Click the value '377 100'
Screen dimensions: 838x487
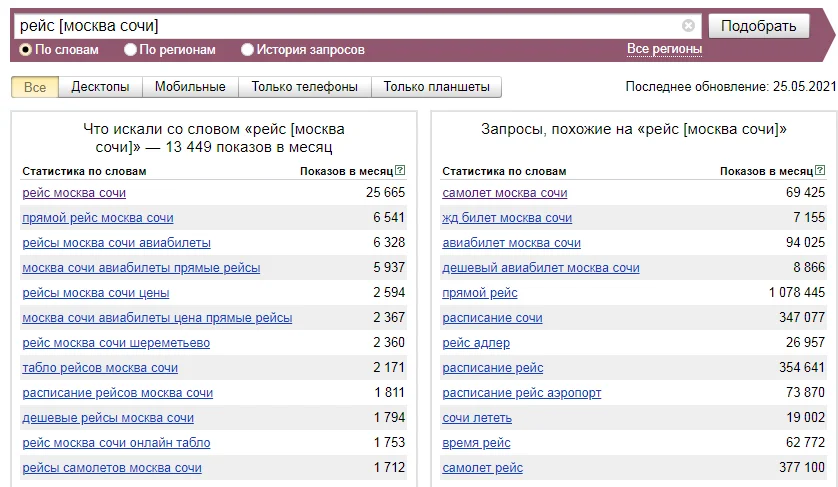point(802,468)
